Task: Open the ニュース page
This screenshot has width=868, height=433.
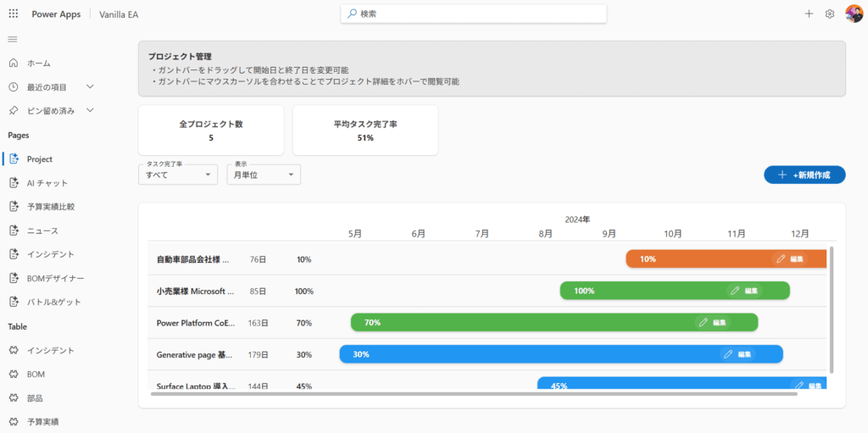Action: pyautogui.click(x=42, y=230)
